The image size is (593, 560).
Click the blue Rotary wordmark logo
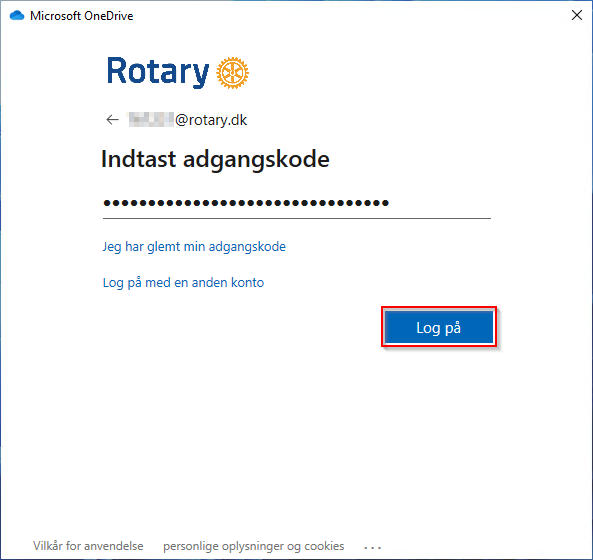[158, 71]
